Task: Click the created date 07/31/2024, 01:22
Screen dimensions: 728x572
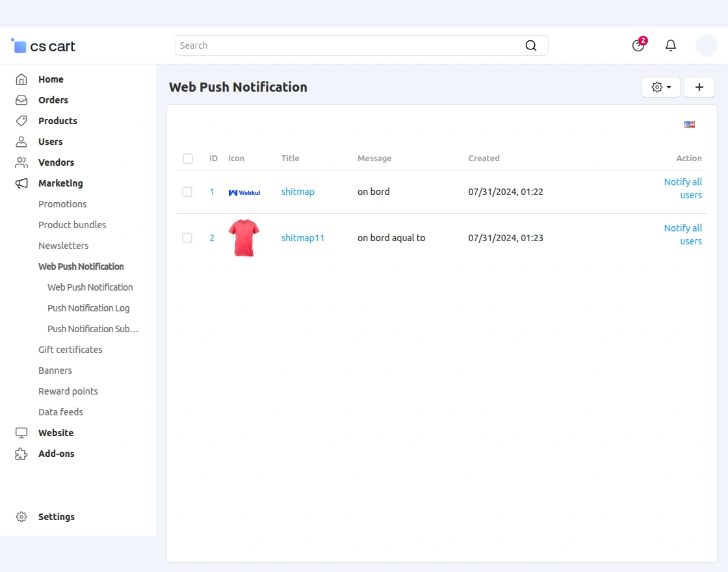Action: [x=506, y=192]
